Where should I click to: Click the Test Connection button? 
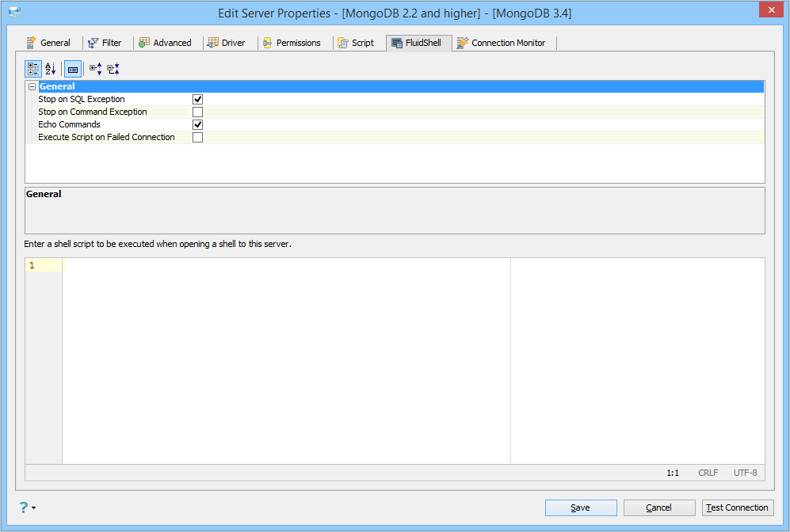tap(738, 507)
